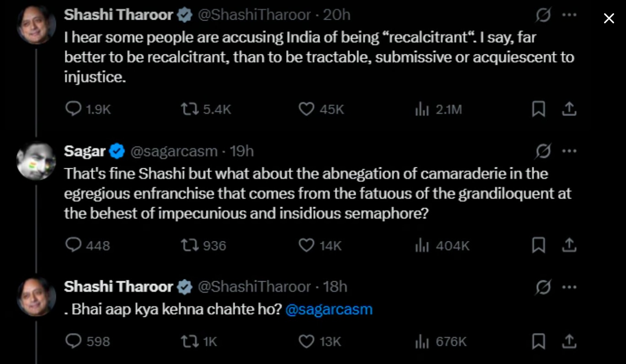Click the verified badge next to Sagar
The height and width of the screenshot is (364, 626).
click(117, 150)
